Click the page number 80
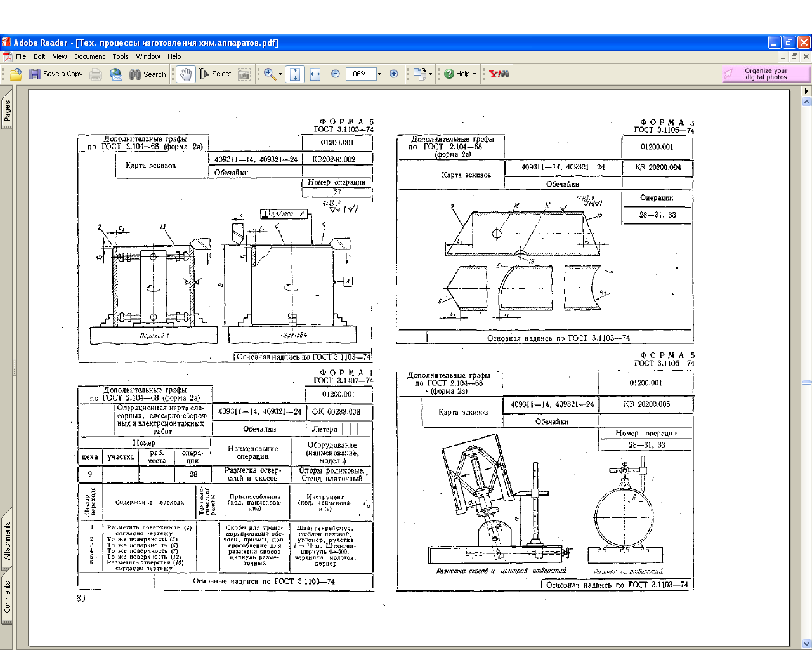This screenshot has width=812, height=650. click(x=81, y=598)
